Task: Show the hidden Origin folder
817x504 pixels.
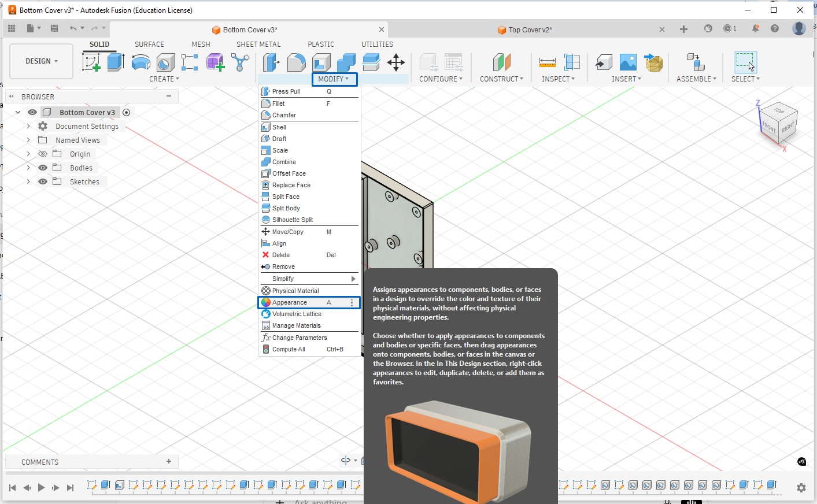Action: pos(43,154)
